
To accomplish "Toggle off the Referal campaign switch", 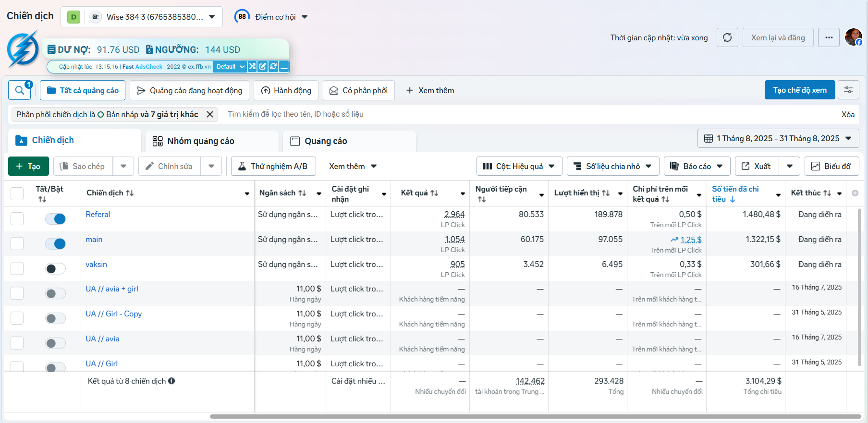I will pyautogui.click(x=55, y=219).
